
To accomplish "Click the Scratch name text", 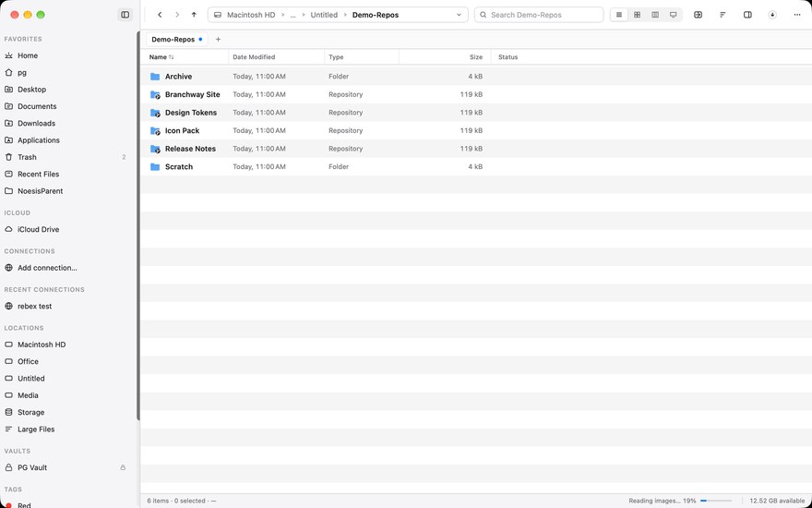I will coord(179,166).
